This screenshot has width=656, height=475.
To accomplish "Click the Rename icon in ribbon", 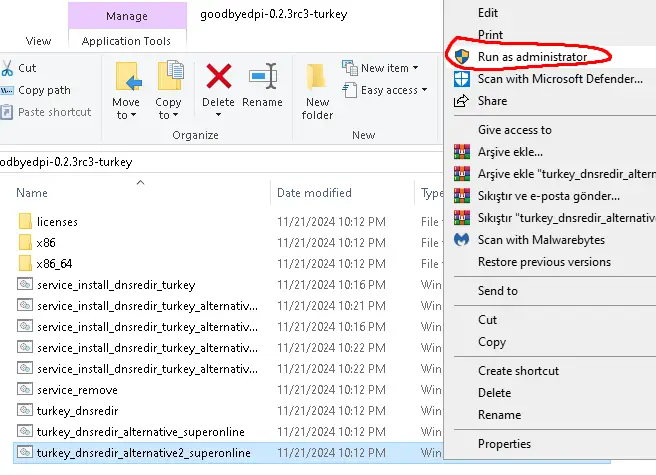I will pos(262,77).
